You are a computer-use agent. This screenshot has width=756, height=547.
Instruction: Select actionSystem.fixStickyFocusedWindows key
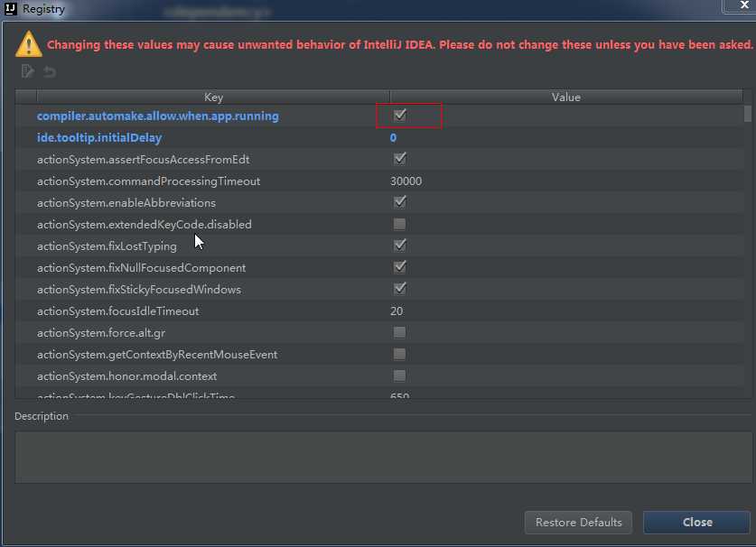point(139,290)
